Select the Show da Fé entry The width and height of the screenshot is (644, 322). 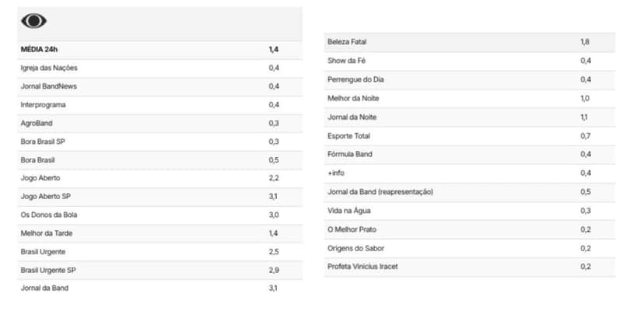pos(470,61)
